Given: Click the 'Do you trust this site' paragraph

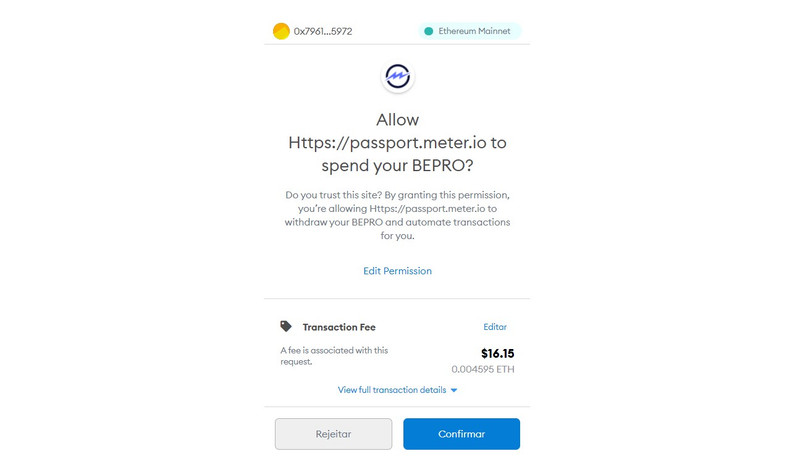Looking at the screenshot, I should point(398,215).
